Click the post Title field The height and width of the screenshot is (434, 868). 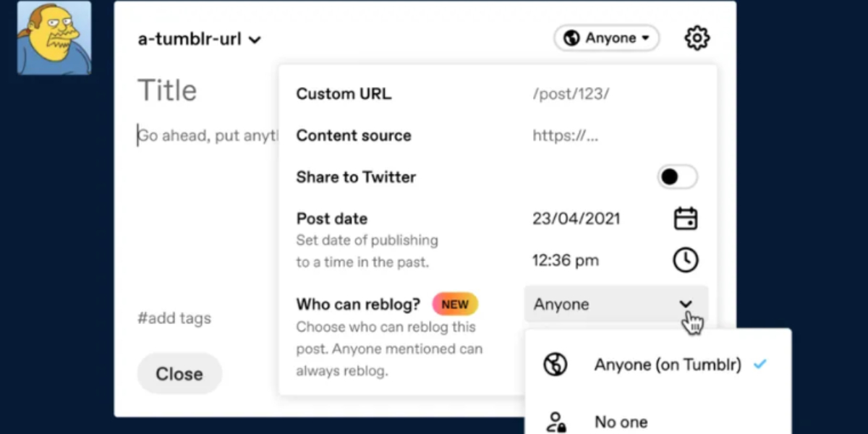168,90
